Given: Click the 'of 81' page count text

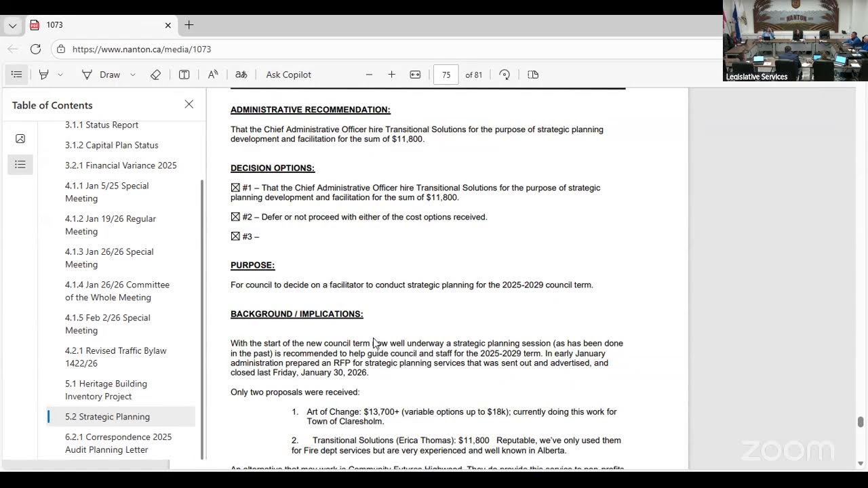Looking at the screenshot, I should pos(474,75).
